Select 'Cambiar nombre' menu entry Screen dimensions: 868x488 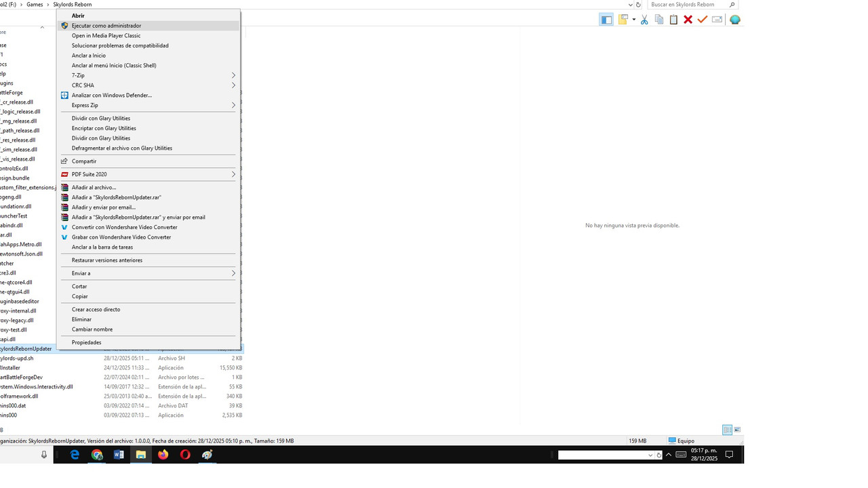click(x=148, y=329)
